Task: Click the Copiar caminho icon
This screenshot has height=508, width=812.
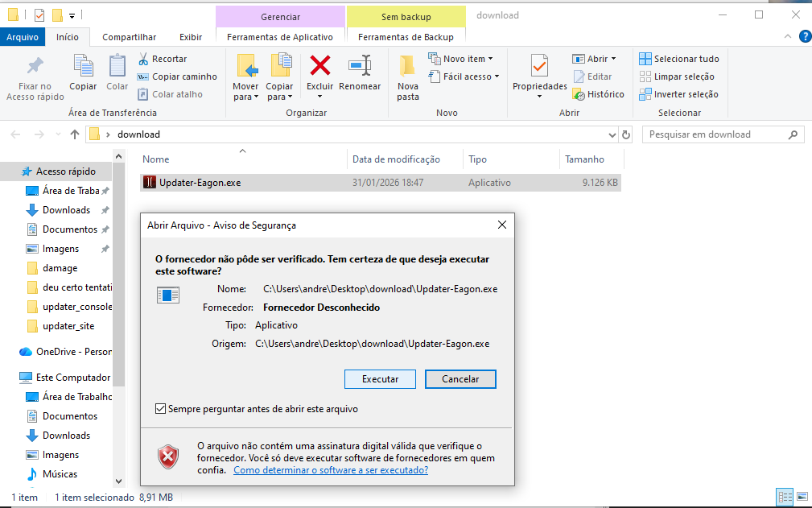Action: [x=143, y=76]
